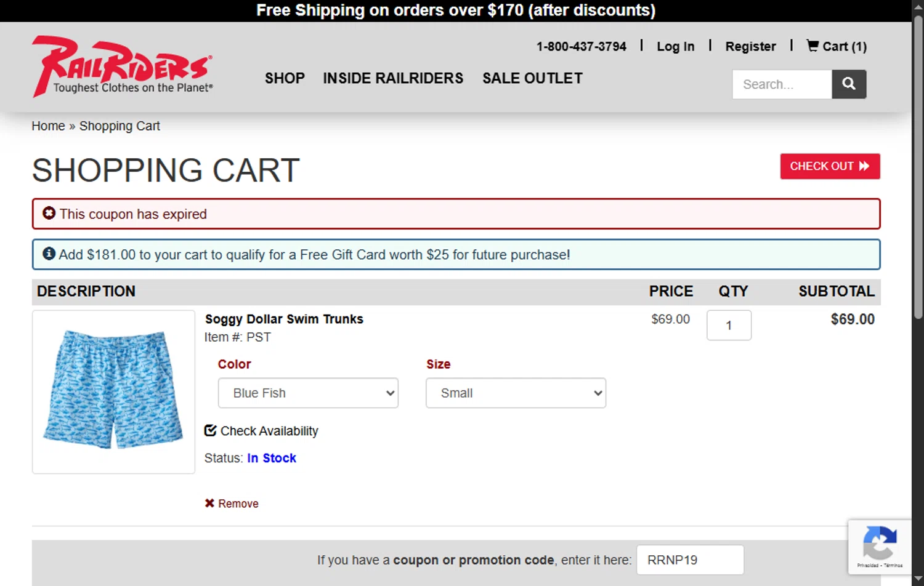Click the coupon expired error icon
This screenshot has height=586, width=924.
click(x=49, y=213)
